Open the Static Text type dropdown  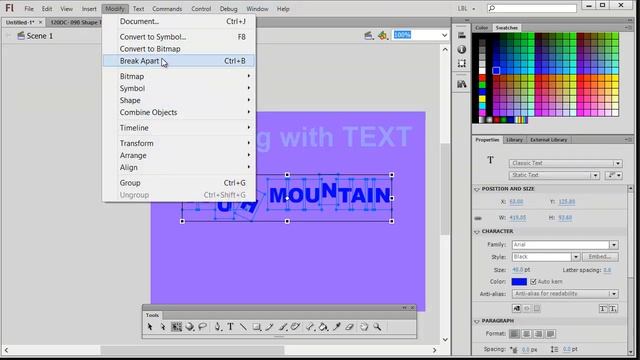pos(554,175)
